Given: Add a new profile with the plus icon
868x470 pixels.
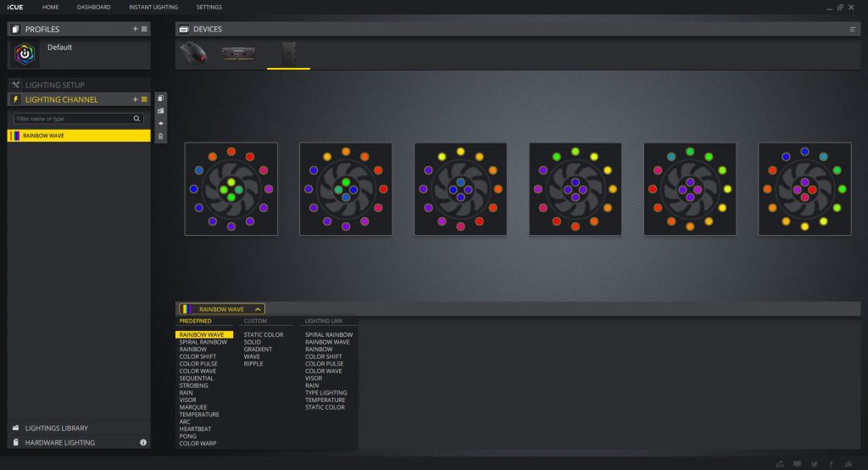Looking at the screenshot, I should (135, 29).
